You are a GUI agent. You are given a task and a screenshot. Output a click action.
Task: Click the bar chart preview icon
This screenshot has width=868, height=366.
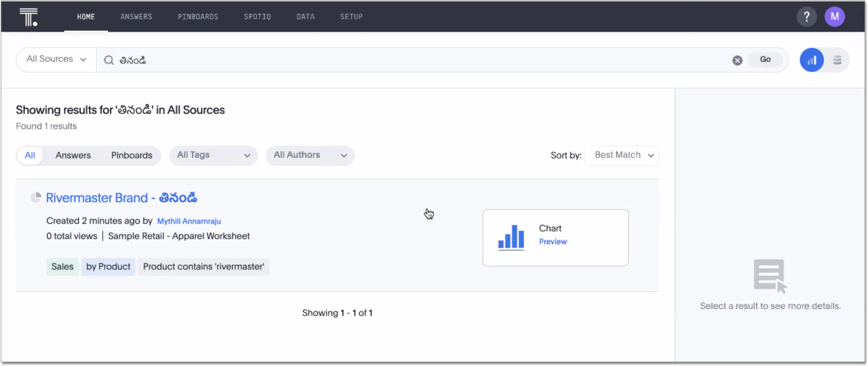[511, 237]
